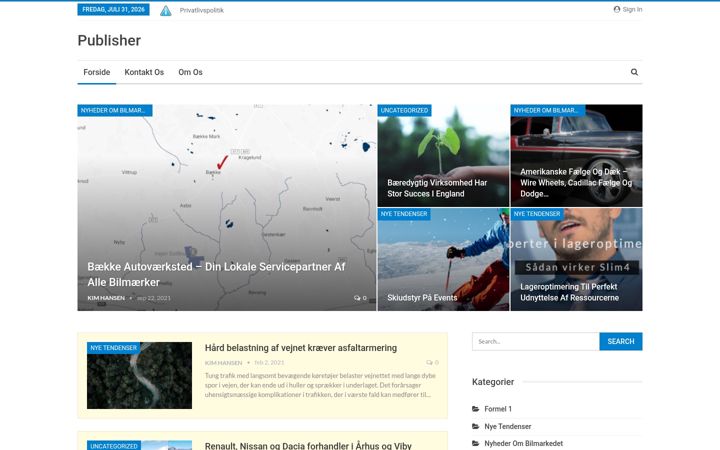Open the Kontakt Os menu item

[x=144, y=72]
